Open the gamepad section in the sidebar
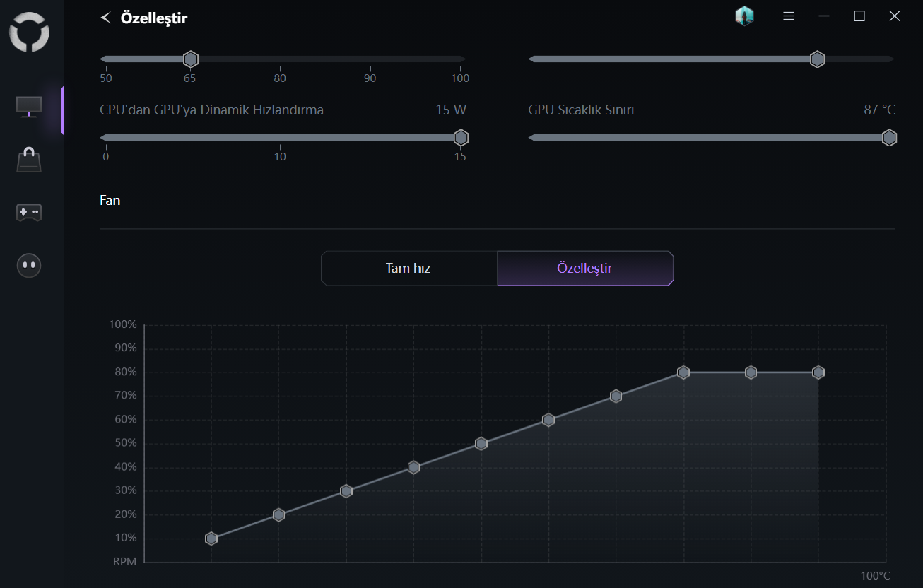923x588 pixels. 29,212
